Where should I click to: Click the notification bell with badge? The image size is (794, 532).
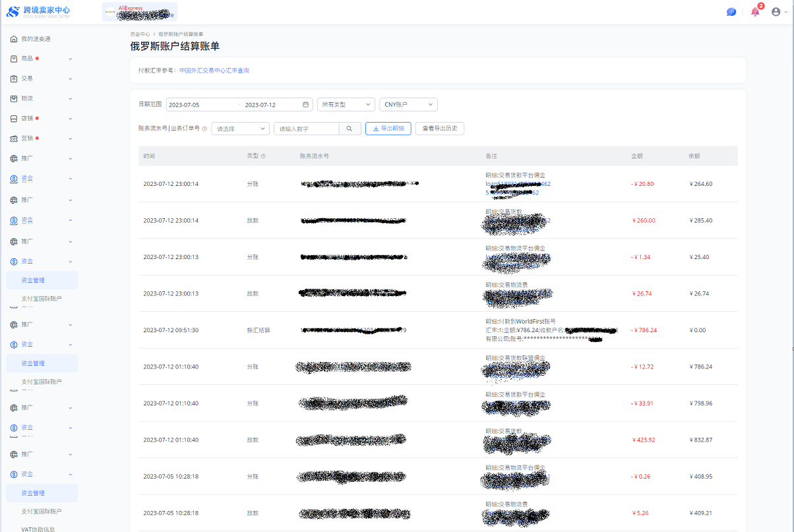point(755,12)
